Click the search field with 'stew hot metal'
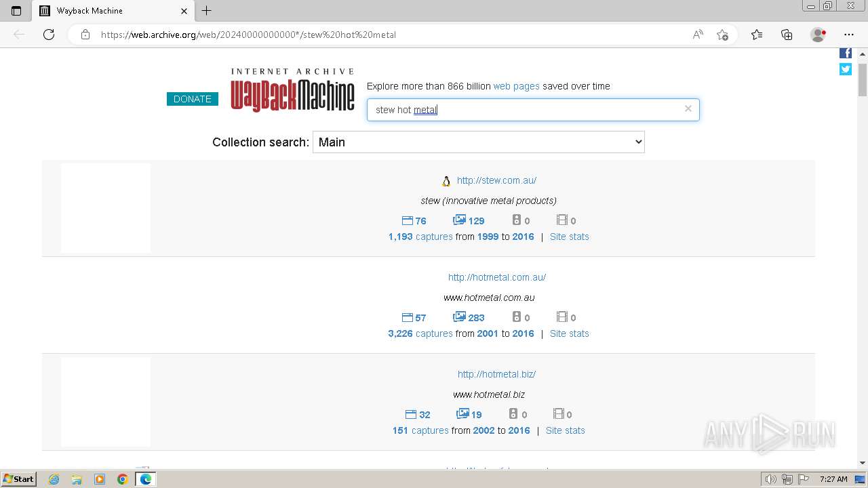The image size is (868, 488). pos(533,110)
